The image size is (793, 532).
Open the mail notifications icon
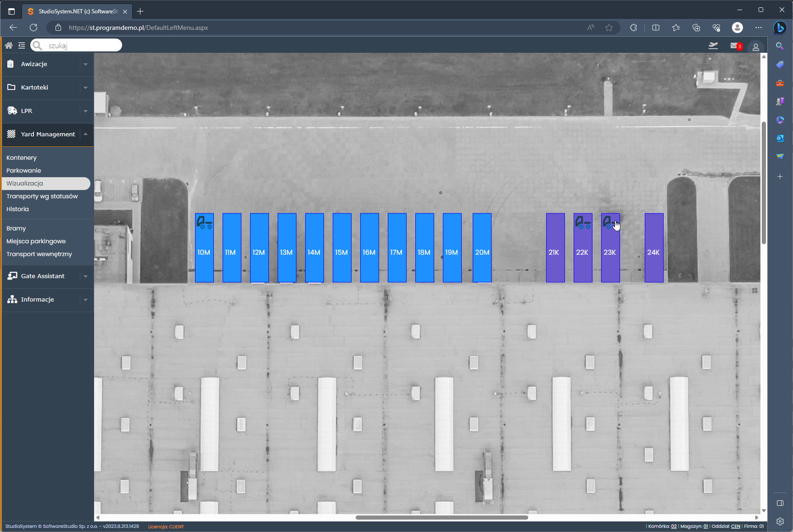735,46
